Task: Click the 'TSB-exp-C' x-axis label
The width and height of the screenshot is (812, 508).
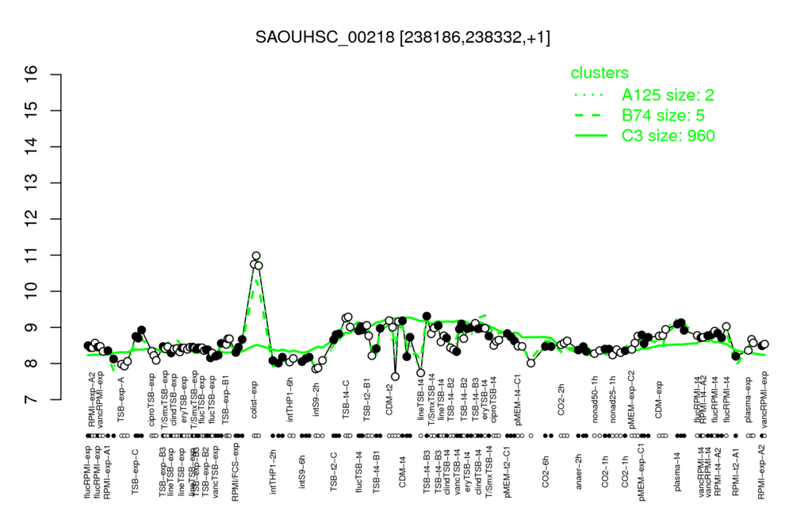Action: [x=136, y=471]
